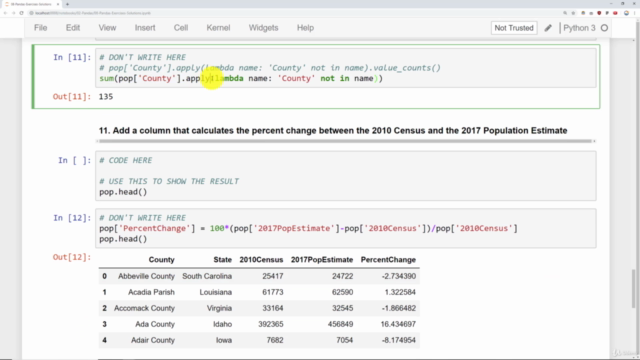Click the browser back arrow
Viewport: 640px width, 360px height.
coord(5,13)
